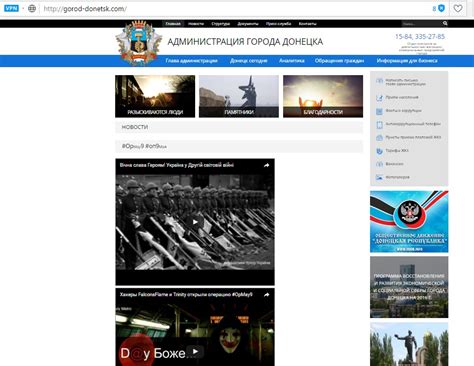474x366 pixels.
Task: Open the Структура top menu item
Action: coord(220,24)
